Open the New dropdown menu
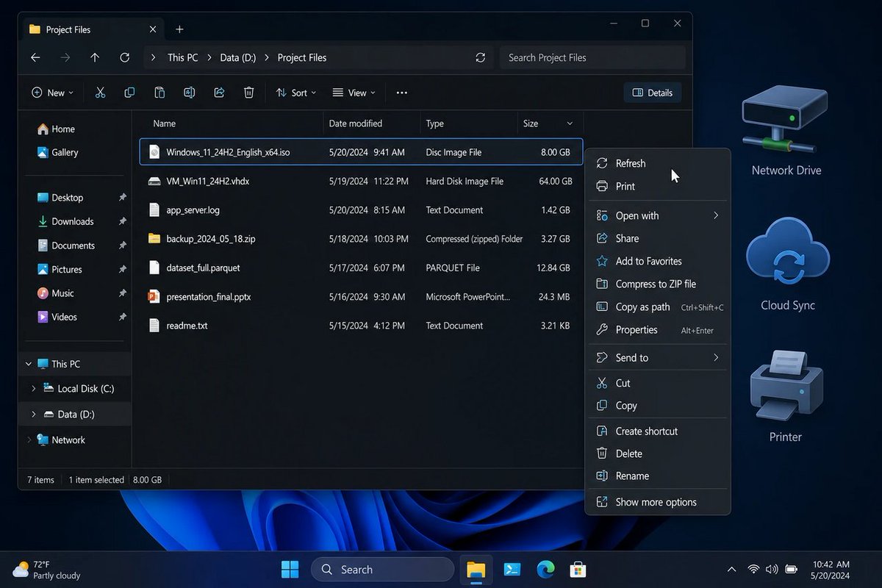This screenshot has height=588, width=882. 53,93
